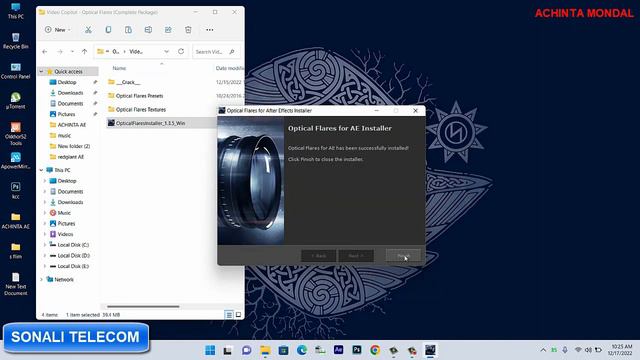Open the taskbar clock and date
Viewport: 640px width, 360px height.
(x=620, y=350)
